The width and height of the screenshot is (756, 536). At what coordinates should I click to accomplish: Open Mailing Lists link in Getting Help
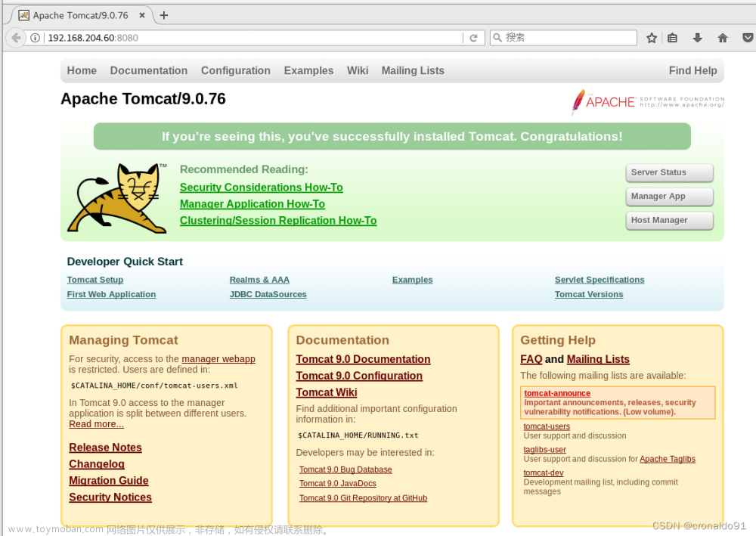pos(598,360)
